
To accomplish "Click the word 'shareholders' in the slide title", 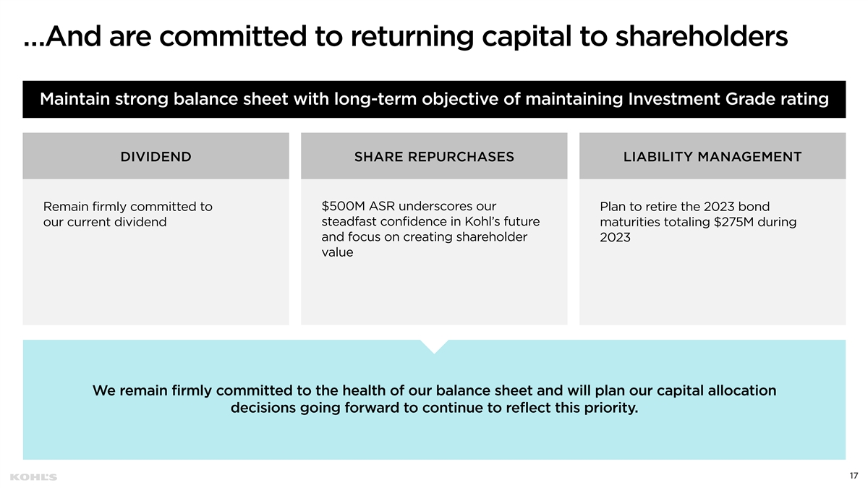I will click(702, 37).
